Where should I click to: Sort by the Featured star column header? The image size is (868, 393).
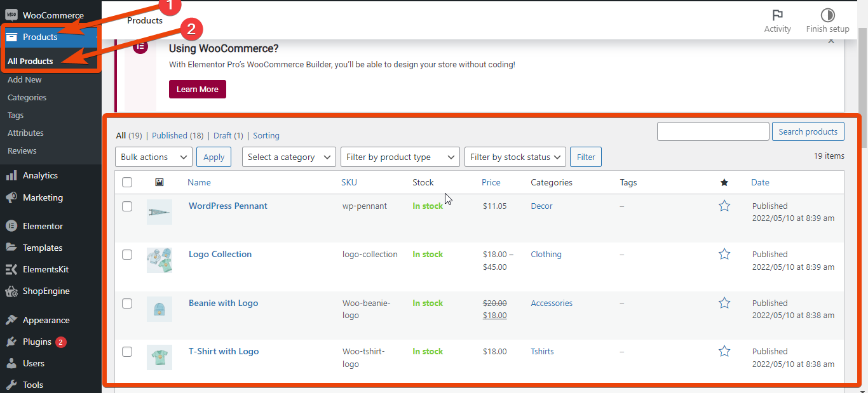pyautogui.click(x=724, y=182)
